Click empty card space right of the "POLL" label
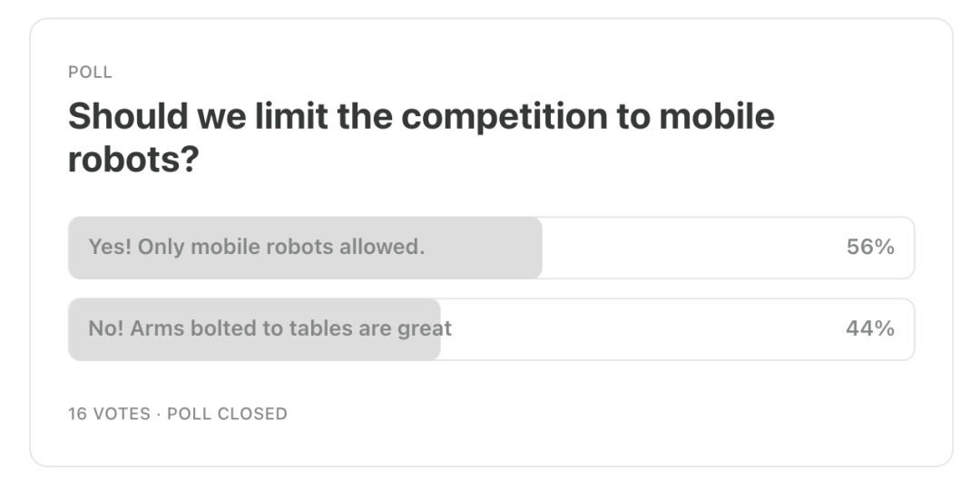 pos(454,73)
